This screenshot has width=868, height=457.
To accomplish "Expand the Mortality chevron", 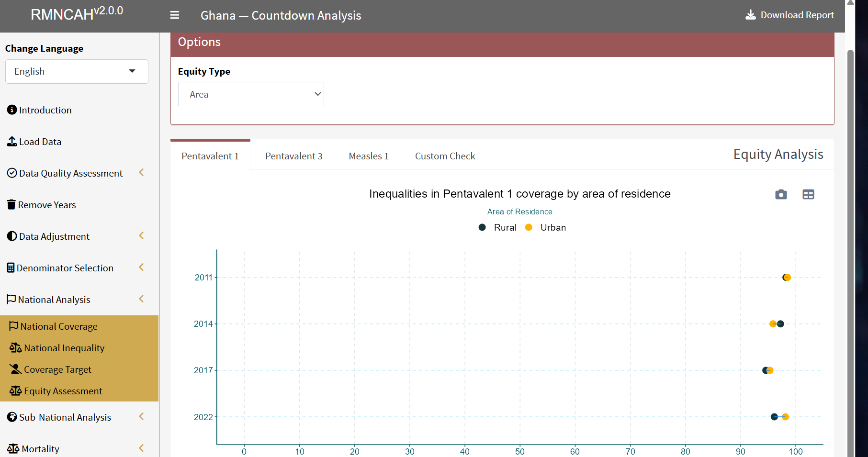I will click(x=141, y=448).
